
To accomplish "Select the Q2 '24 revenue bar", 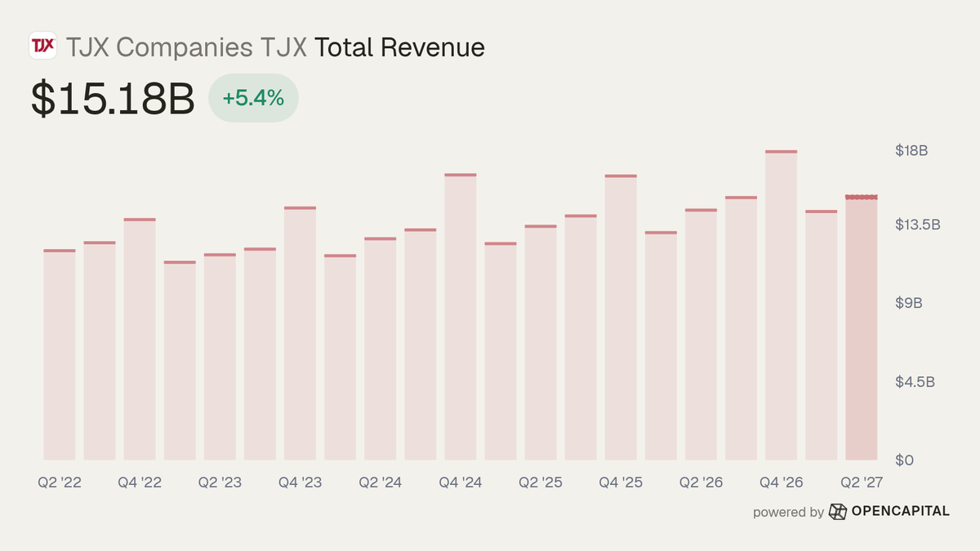I will coord(380,349).
